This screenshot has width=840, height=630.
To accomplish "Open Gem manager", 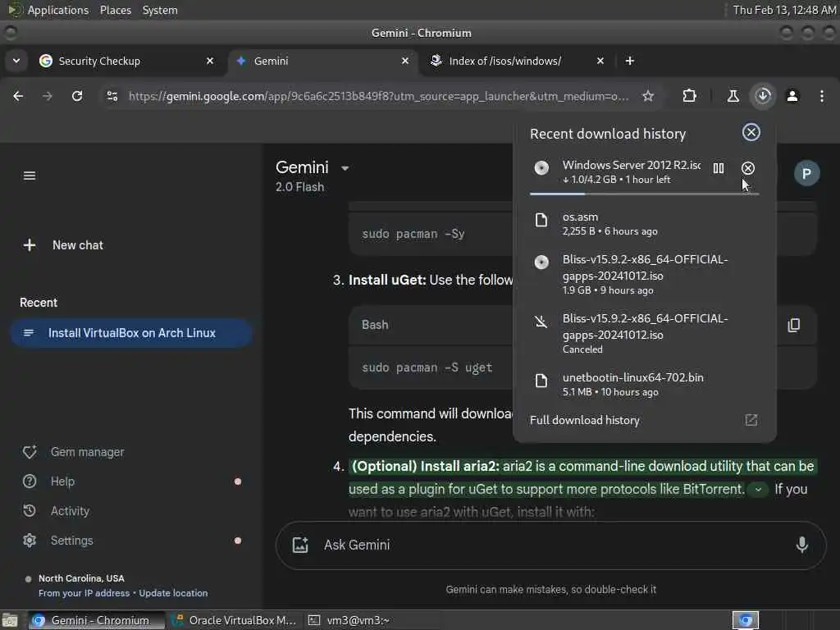I will click(74, 452).
